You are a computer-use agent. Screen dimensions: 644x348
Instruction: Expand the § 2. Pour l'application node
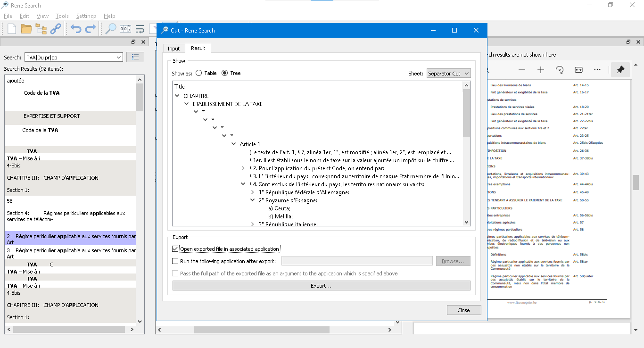[x=243, y=168]
